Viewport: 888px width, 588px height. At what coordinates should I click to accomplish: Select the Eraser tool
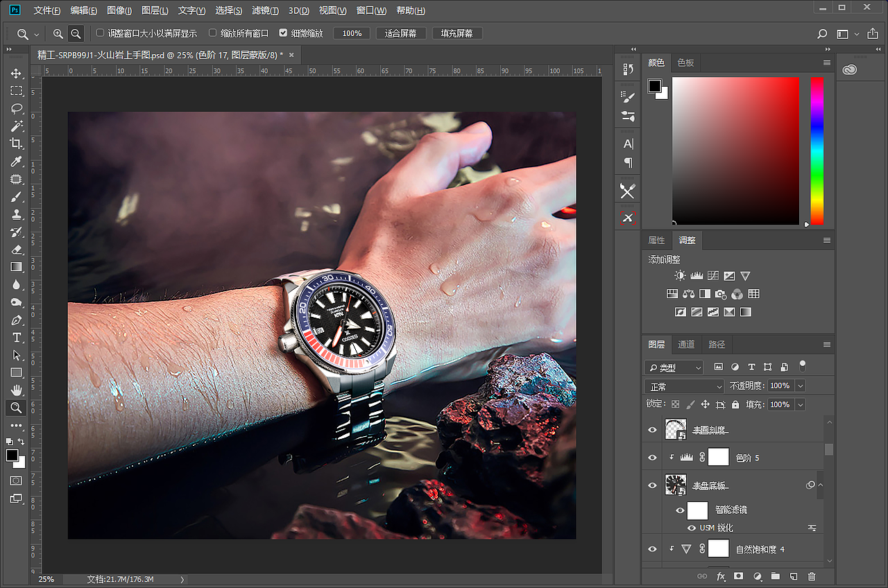point(16,250)
